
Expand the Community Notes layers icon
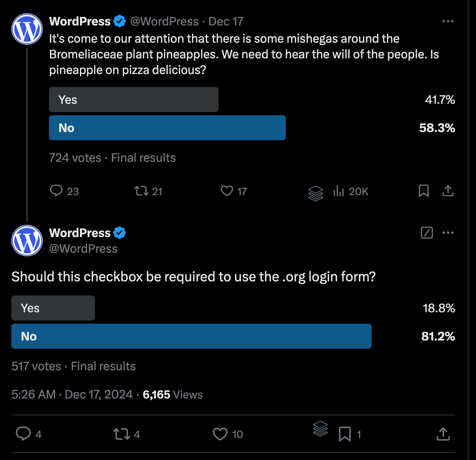[x=316, y=194]
